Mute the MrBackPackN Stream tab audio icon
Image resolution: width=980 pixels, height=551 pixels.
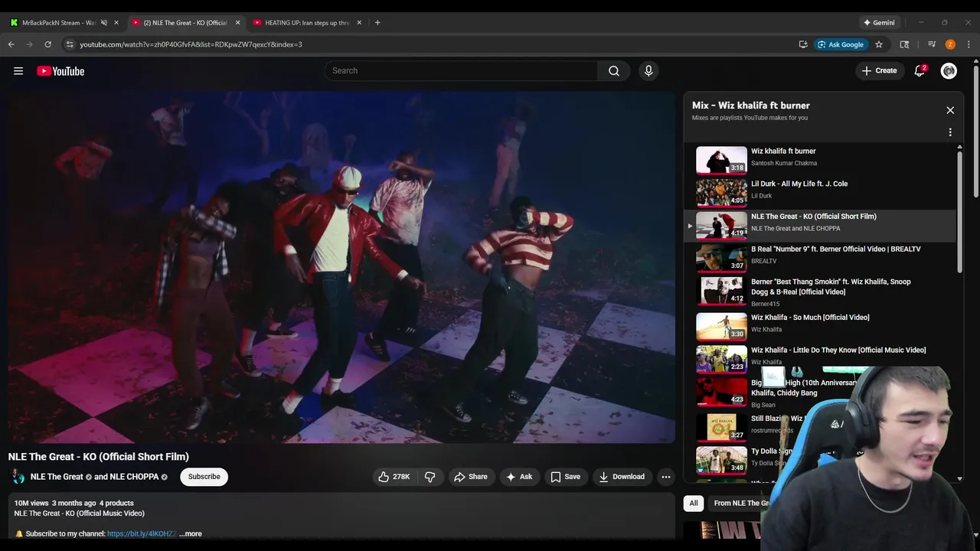103,23
